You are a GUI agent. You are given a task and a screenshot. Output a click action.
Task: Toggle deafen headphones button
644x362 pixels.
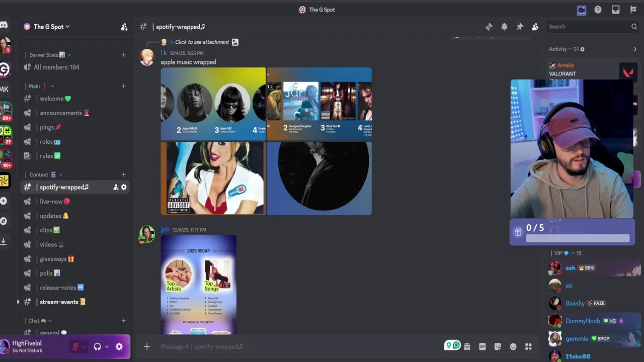[97, 346]
